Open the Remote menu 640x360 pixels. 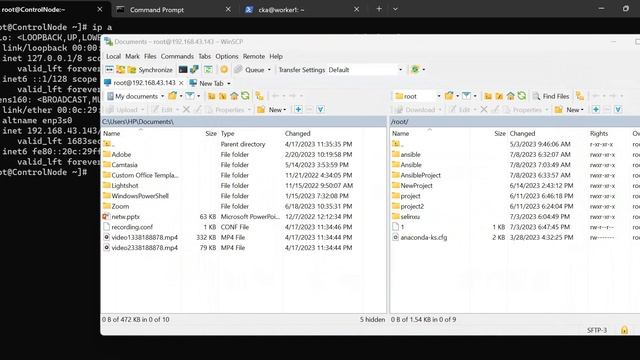(253, 56)
